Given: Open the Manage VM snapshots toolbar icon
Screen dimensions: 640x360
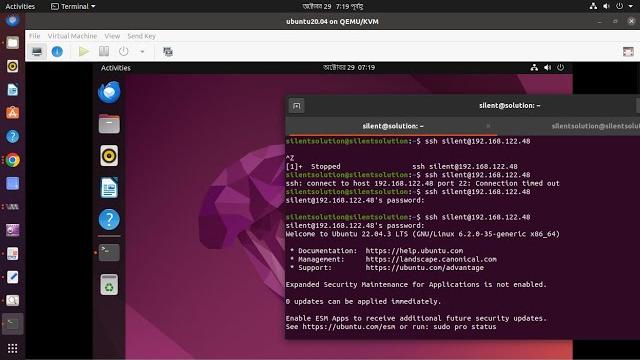Looking at the screenshot, I should point(168,52).
